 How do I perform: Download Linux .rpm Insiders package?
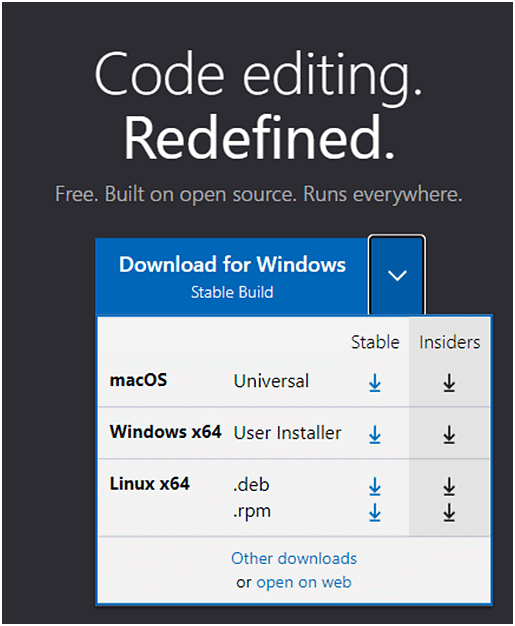point(449,512)
